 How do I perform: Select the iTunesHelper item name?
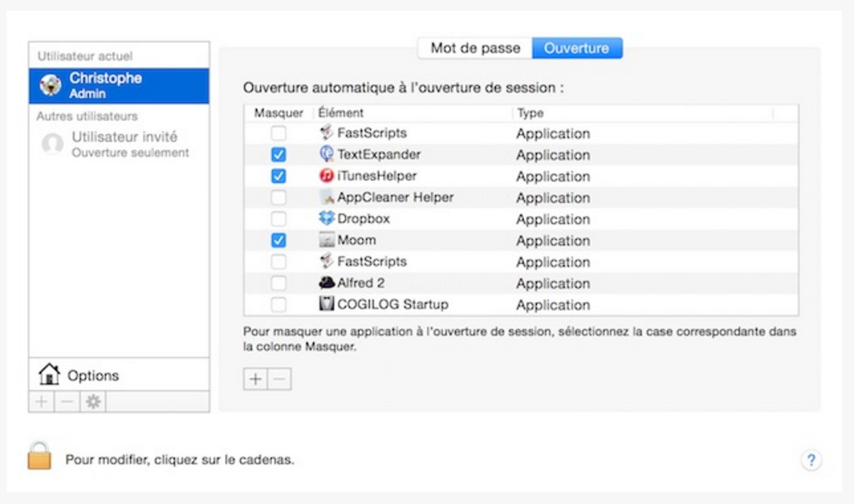click(x=377, y=176)
